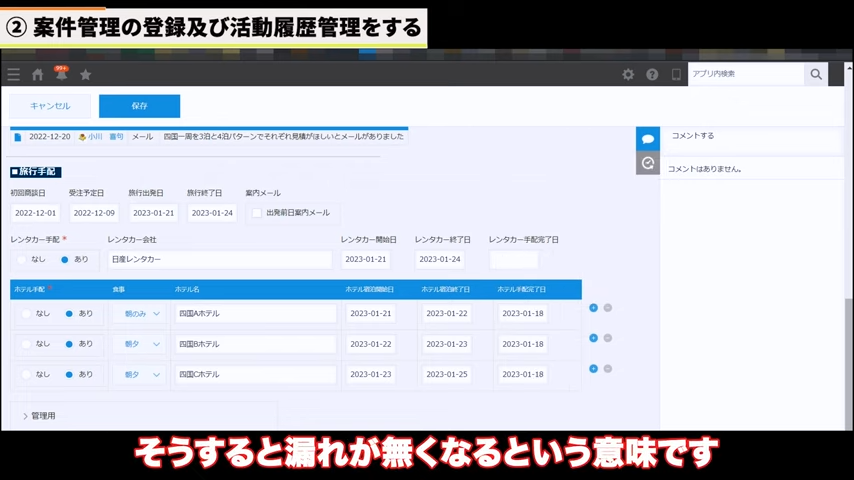Click the 四国Cホテル name field

pyautogui.click(x=255, y=375)
